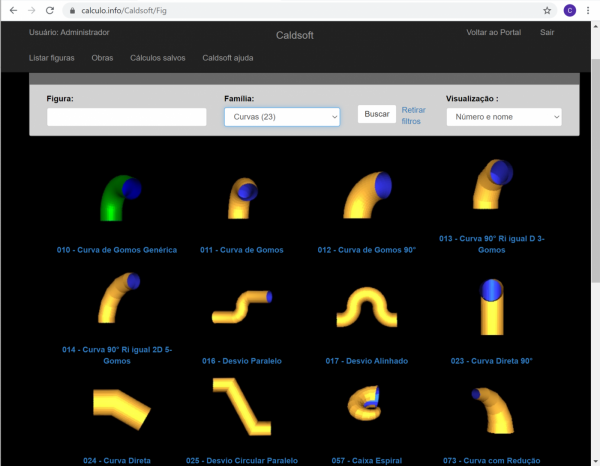Go back with the browser back arrow

(13, 10)
